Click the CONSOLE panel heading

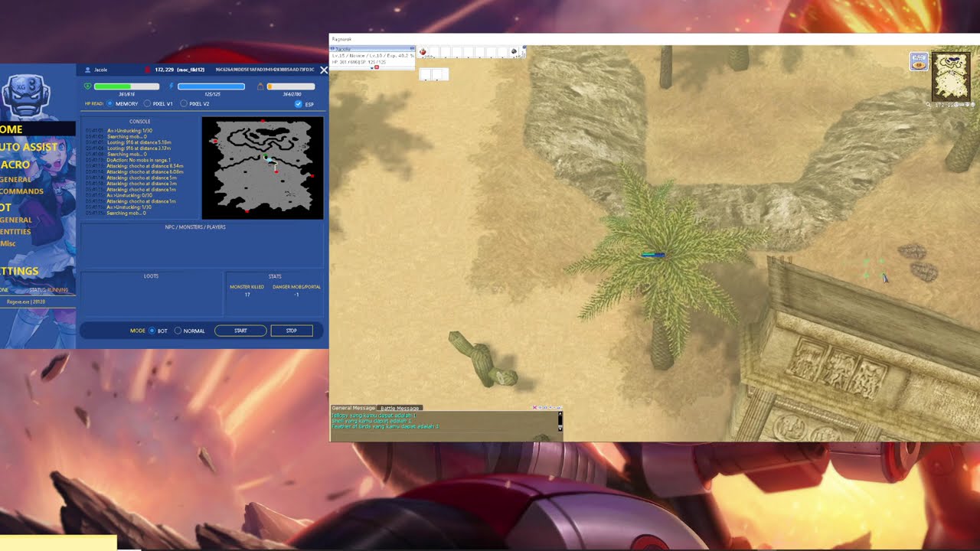pos(140,122)
